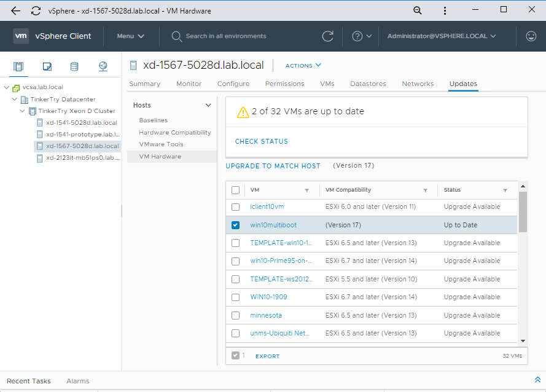
Task: Switch to the Monitor tab
Action: (x=189, y=84)
